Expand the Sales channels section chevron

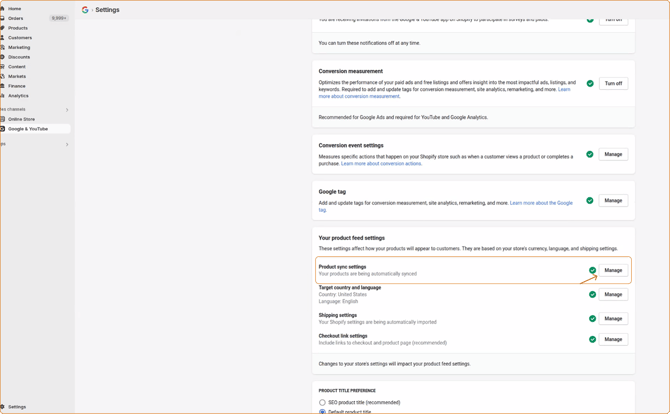[x=67, y=110]
